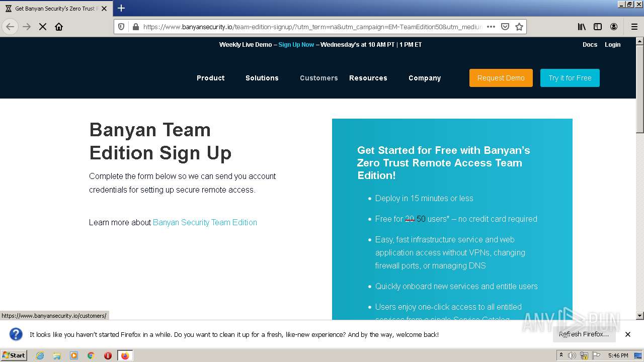The width and height of the screenshot is (644, 362).
Task: Bookmark this page with star icon
Action: [x=519, y=27]
